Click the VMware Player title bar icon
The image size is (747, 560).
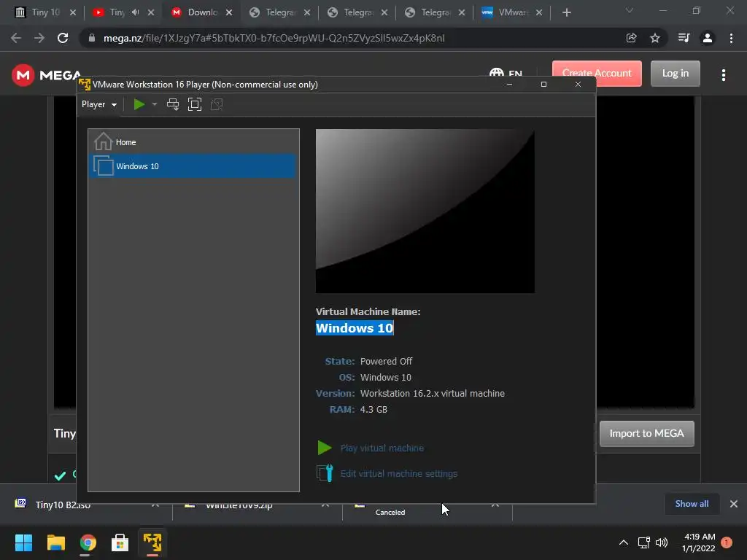(x=85, y=85)
